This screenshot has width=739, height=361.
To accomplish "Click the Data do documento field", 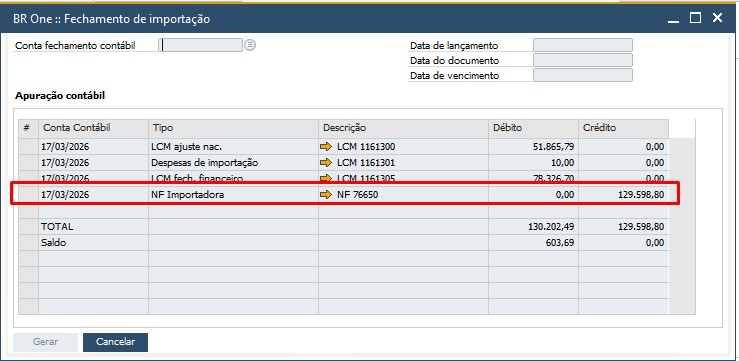I will tap(583, 60).
